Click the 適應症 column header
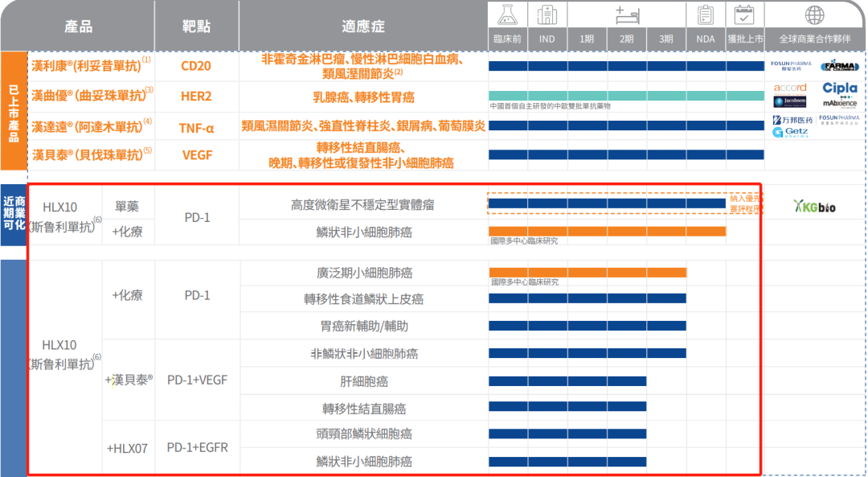 pos(363,26)
